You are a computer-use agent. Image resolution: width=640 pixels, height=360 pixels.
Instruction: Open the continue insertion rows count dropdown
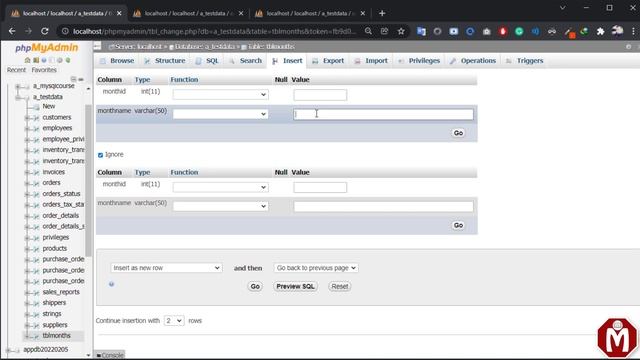174,320
